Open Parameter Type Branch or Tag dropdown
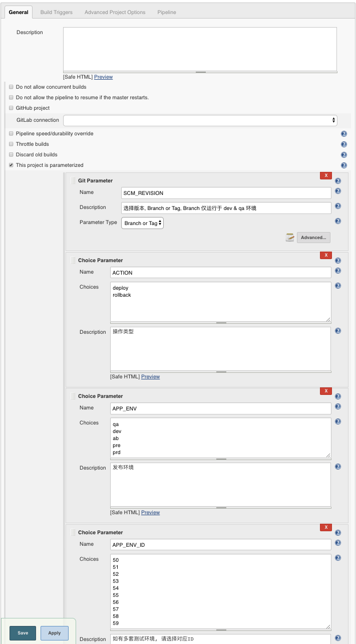The height and width of the screenshot is (644, 356). (x=142, y=223)
